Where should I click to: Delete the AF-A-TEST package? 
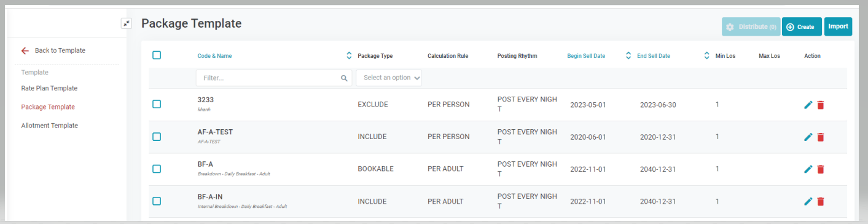(x=821, y=137)
